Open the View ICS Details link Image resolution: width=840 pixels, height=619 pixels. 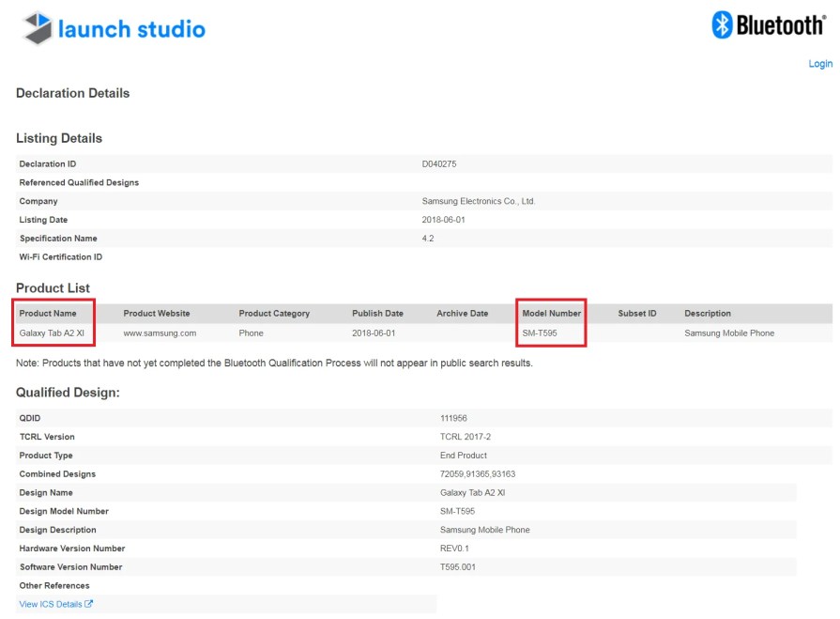coord(51,604)
